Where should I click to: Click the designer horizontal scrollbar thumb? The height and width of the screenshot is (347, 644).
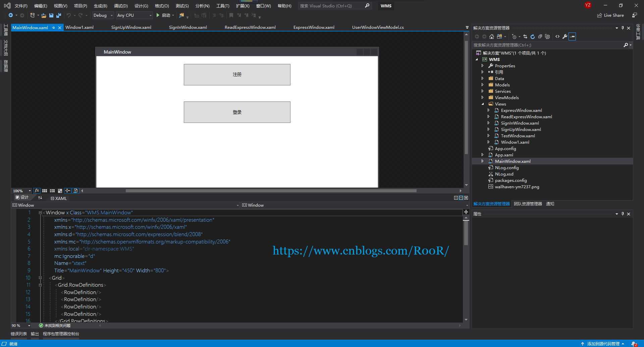pos(271,191)
